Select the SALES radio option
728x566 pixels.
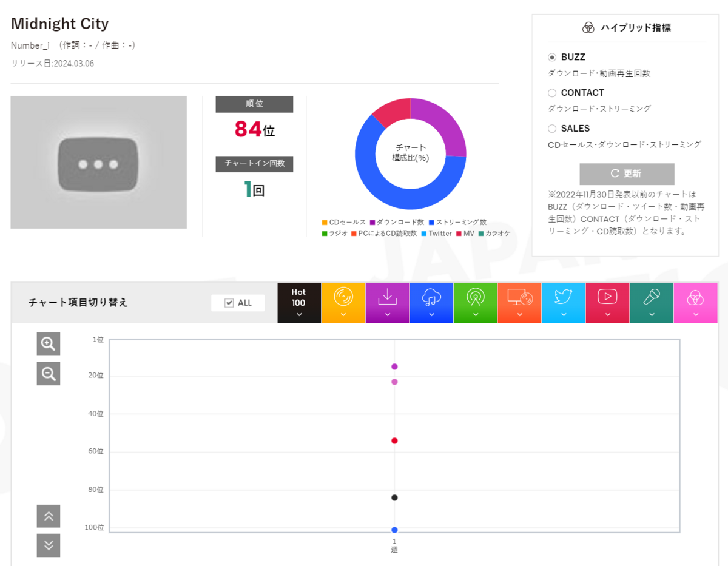[x=552, y=129]
